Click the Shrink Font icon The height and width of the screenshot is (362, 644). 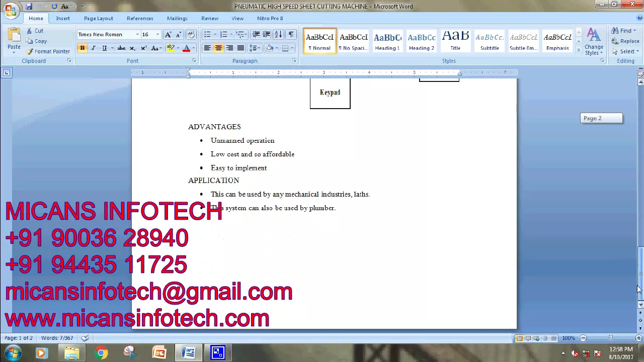(178, 35)
